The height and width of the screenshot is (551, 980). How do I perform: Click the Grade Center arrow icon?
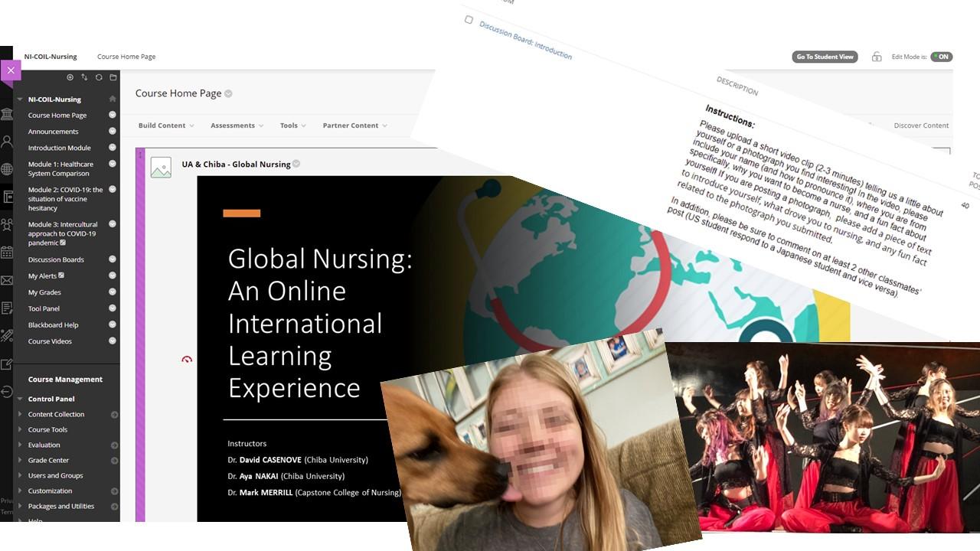[114, 461]
